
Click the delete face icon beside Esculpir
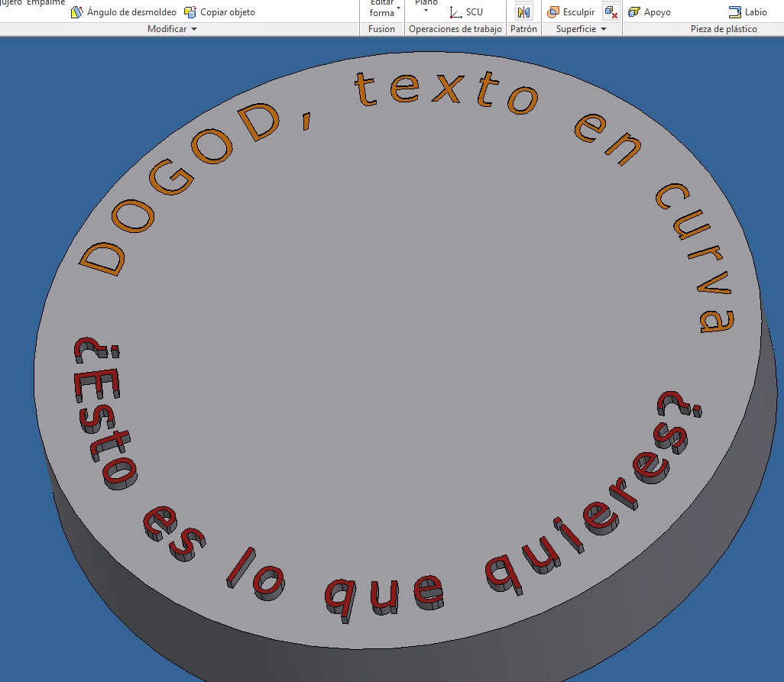[x=611, y=12]
